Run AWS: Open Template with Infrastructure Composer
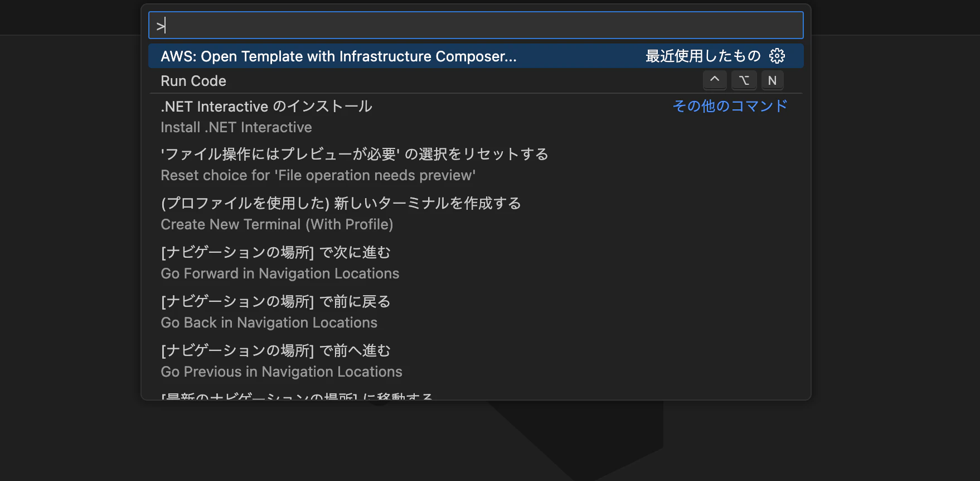980x481 pixels. click(x=476, y=56)
